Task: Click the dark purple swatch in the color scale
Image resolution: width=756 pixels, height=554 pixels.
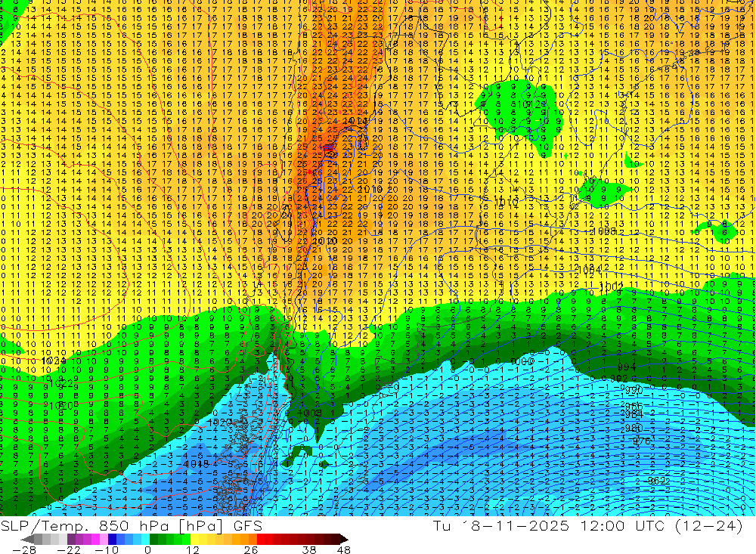Action: coord(71,539)
